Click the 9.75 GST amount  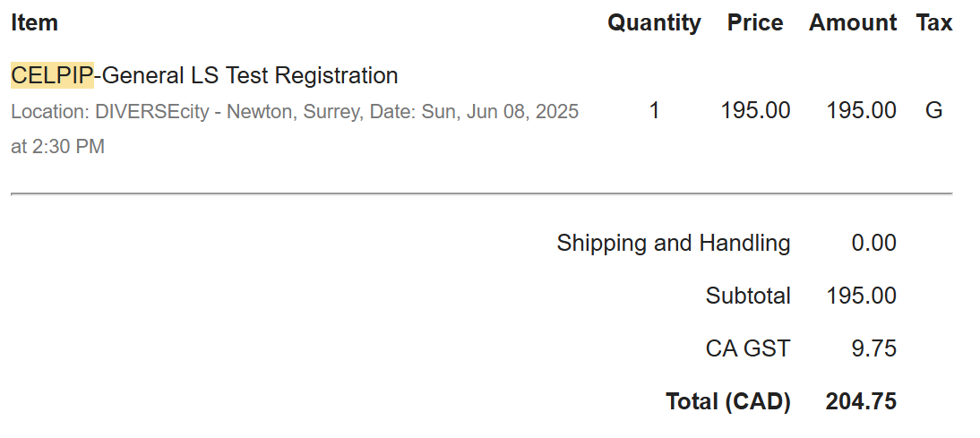(873, 348)
